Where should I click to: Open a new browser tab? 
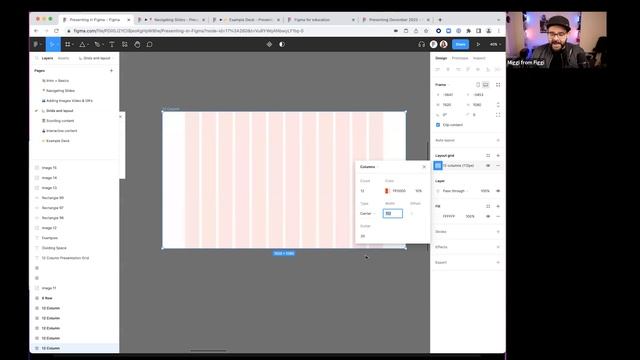(440, 20)
